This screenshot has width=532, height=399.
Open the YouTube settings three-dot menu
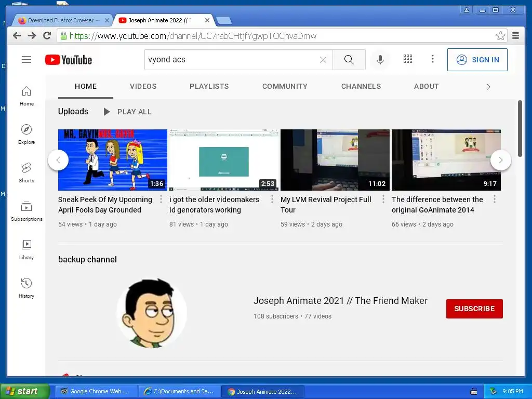click(433, 59)
